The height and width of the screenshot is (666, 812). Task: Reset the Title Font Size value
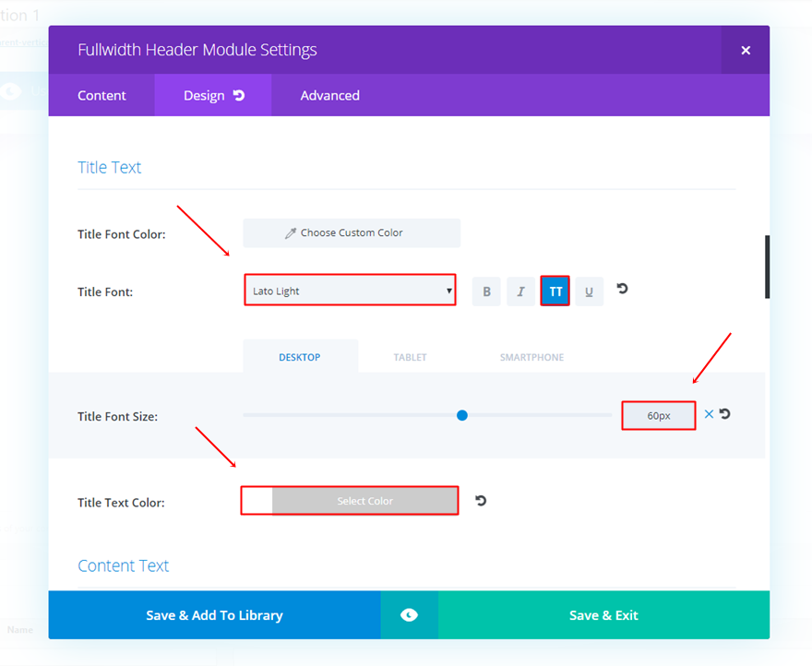click(x=725, y=414)
